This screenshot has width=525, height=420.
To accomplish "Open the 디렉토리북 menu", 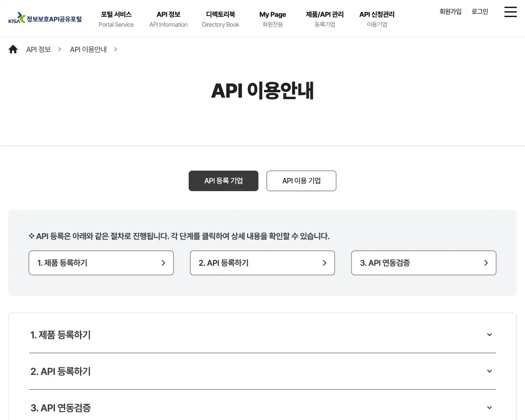I will 220,19.
